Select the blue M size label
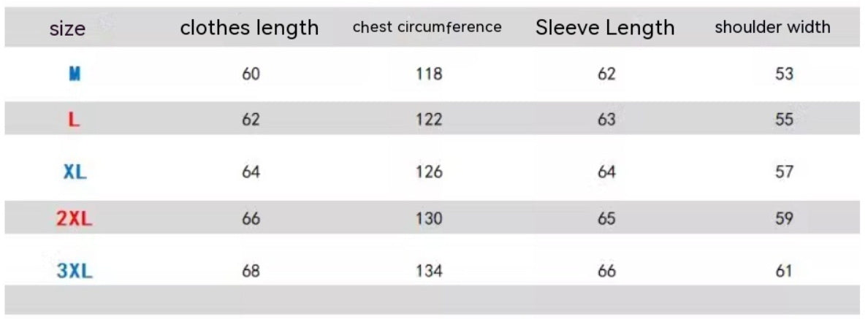The height and width of the screenshot is (319, 868). (x=75, y=74)
